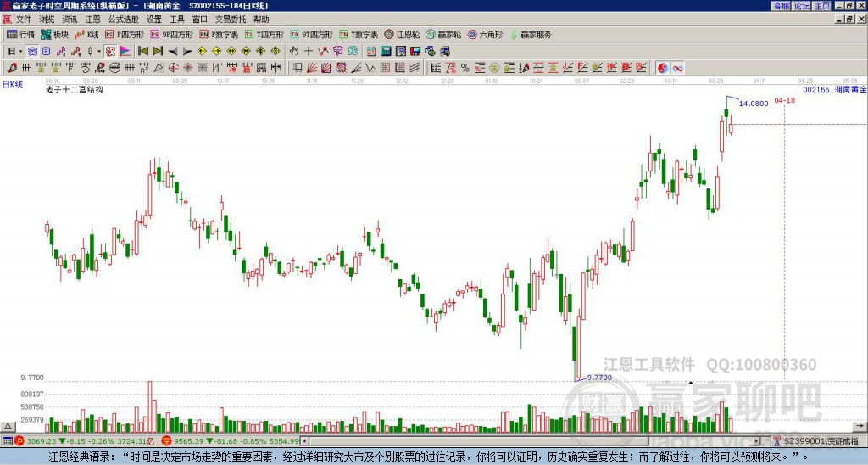Open the 9T四方形 tool
This screenshot has height=465, width=868.
[x=311, y=34]
